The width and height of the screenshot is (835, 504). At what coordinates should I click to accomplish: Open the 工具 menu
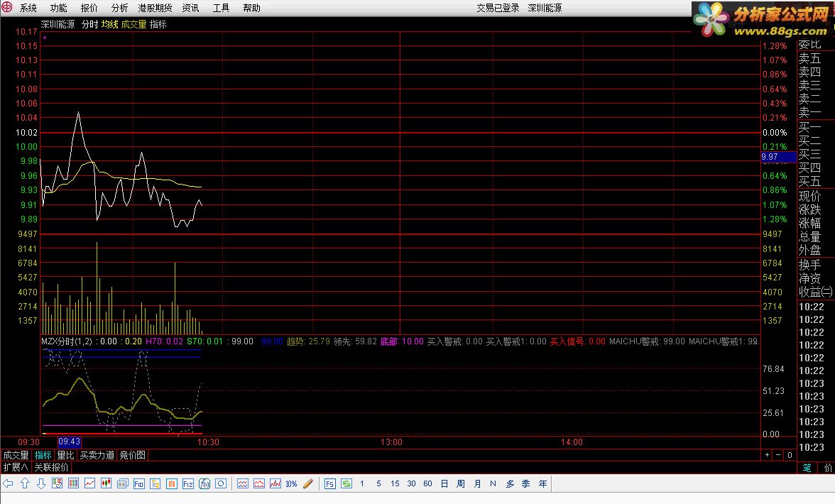[x=221, y=7]
